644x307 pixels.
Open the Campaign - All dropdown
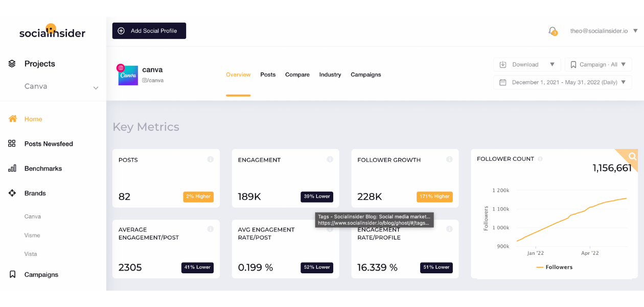tap(598, 64)
